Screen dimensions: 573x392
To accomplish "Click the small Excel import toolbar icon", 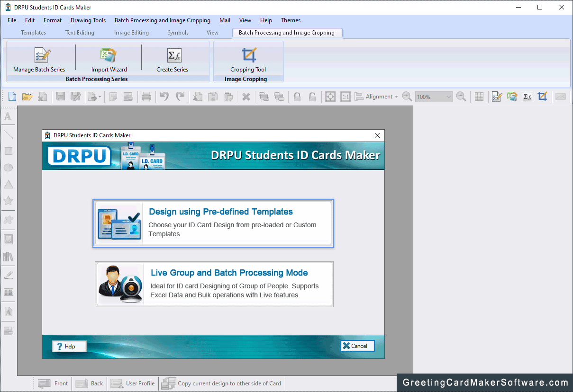I will (512, 97).
